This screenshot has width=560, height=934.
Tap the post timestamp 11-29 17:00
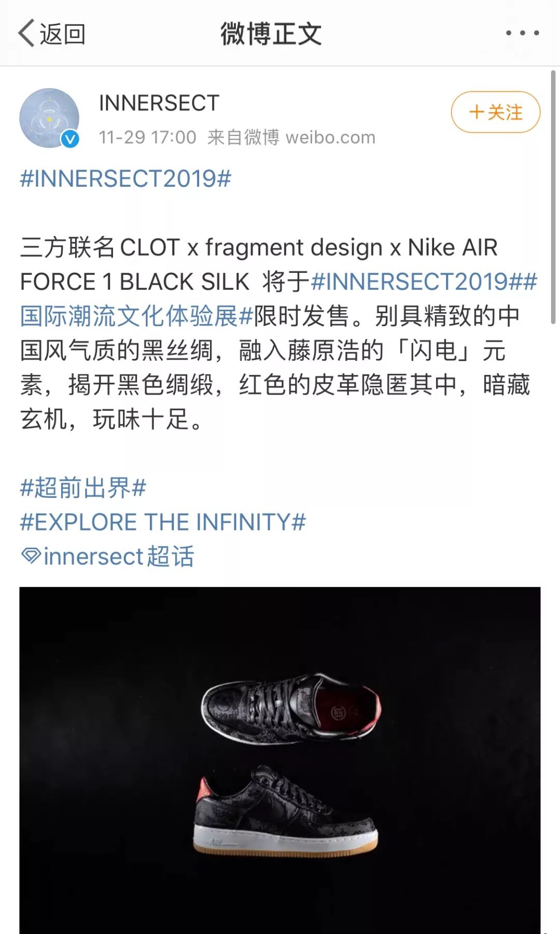tap(148, 137)
